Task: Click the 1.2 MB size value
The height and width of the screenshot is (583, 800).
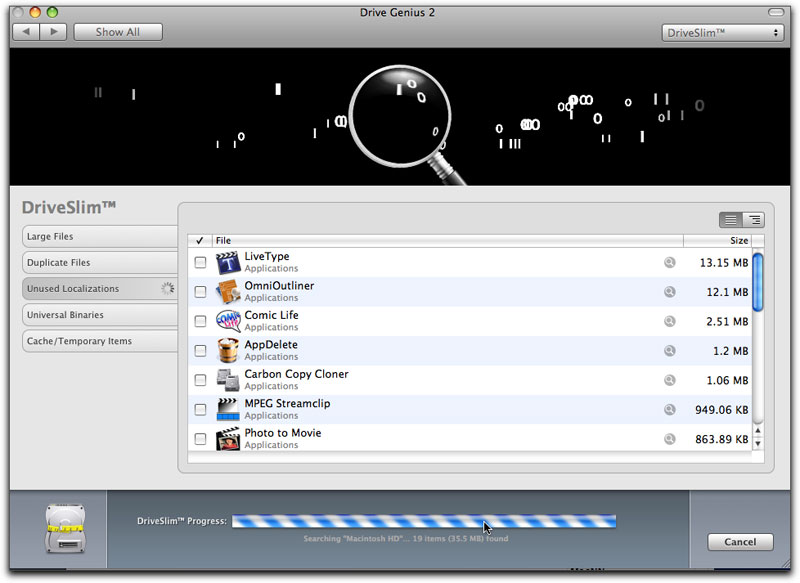Action: 731,351
